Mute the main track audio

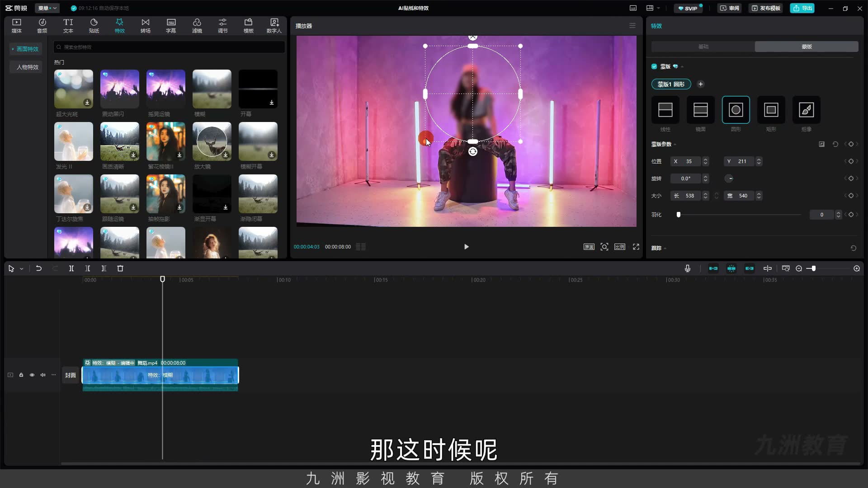(x=43, y=375)
